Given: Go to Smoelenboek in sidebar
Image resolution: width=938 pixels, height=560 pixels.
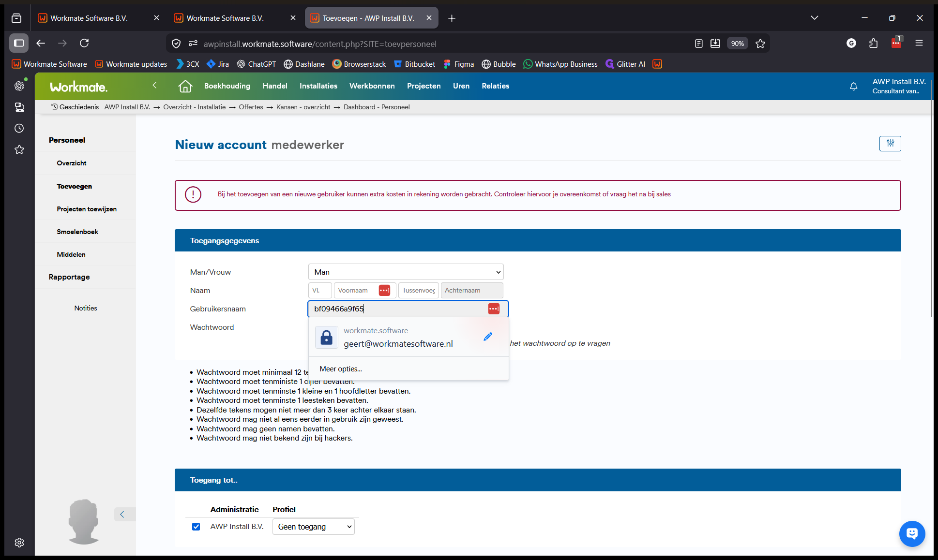Looking at the screenshot, I should [77, 232].
